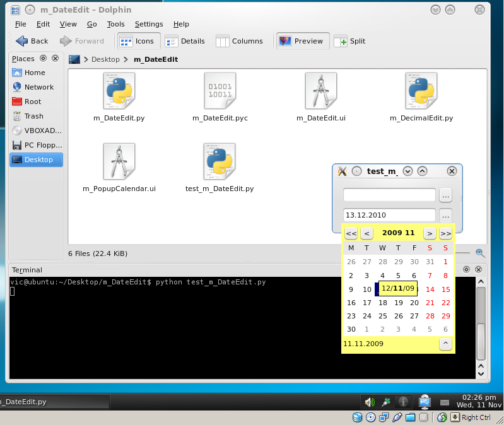Toggle Split view in toolbar
Screen dimensions: 504x425
click(350, 41)
